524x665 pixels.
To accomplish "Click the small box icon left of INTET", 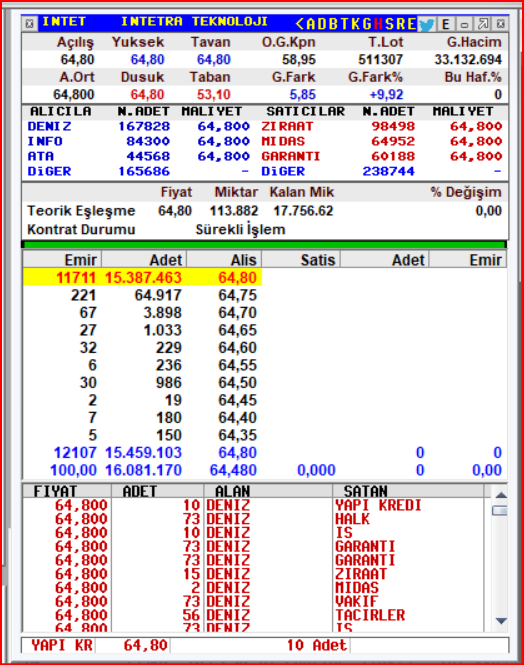I will tap(29, 24).
